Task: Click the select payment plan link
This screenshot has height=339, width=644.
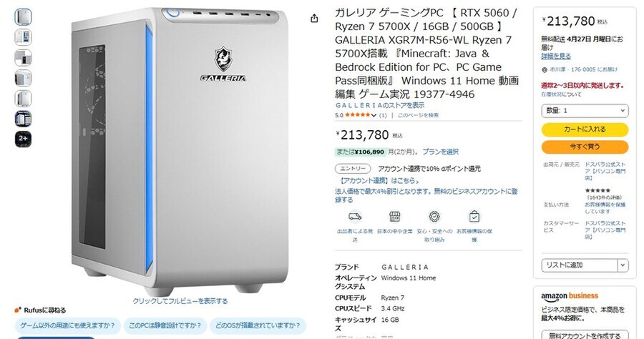Action: pos(440,152)
